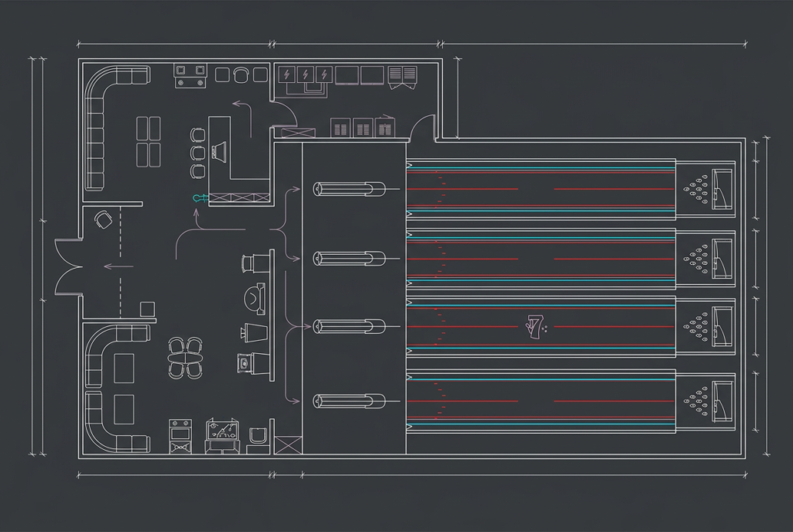Select the group of four rectangular tables
The image size is (793, 532).
pyautogui.click(x=149, y=142)
